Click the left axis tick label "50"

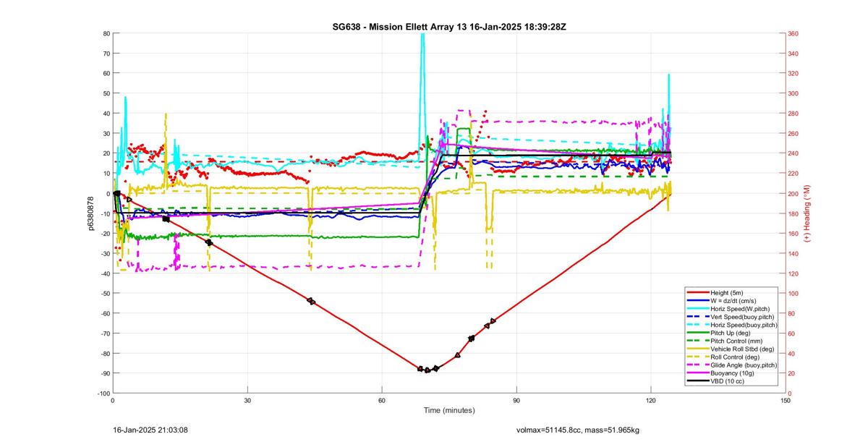106,93
